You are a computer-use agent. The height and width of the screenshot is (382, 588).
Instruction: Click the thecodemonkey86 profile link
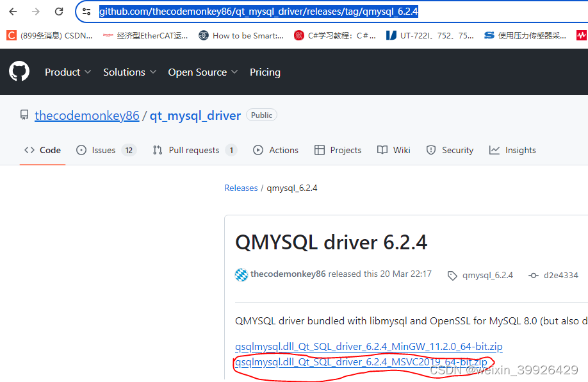[86, 115]
